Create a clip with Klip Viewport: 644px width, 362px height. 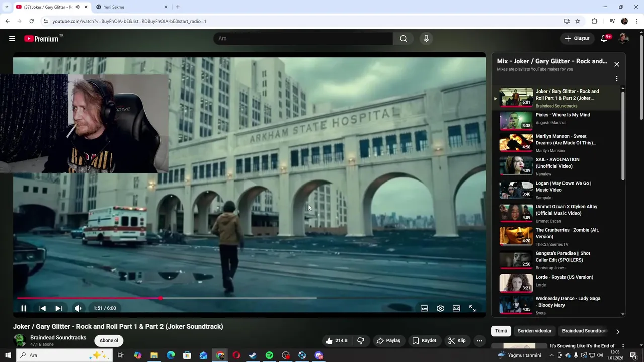tap(457, 340)
